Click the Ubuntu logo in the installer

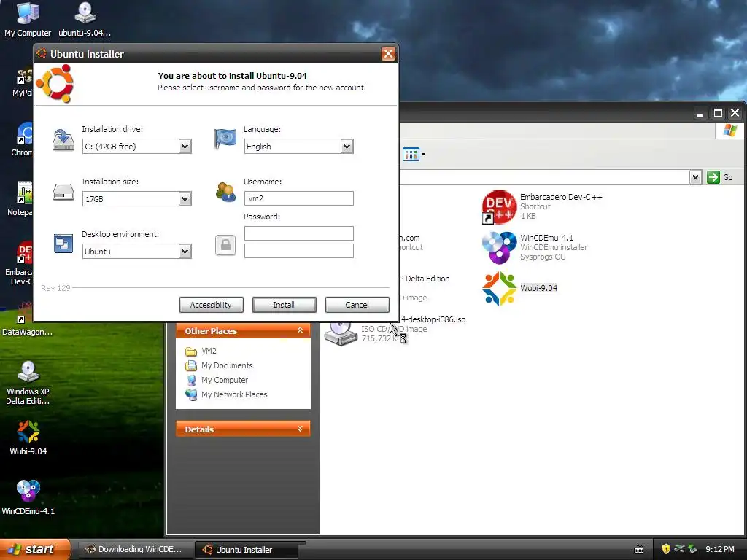pyautogui.click(x=55, y=84)
